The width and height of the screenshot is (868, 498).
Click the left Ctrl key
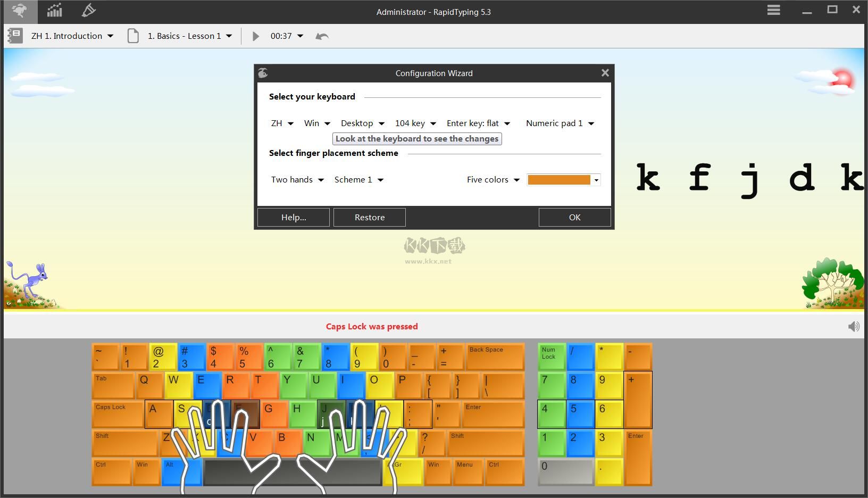tap(112, 472)
